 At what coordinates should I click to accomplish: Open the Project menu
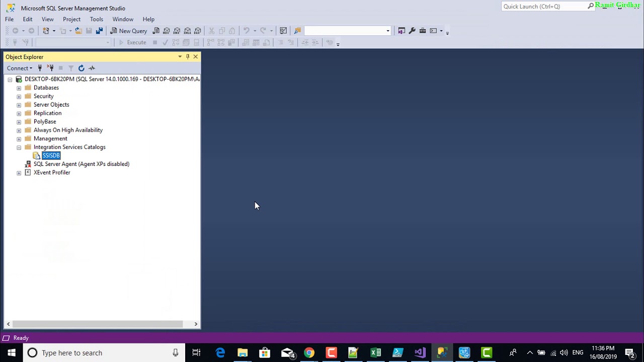tap(71, 19)
